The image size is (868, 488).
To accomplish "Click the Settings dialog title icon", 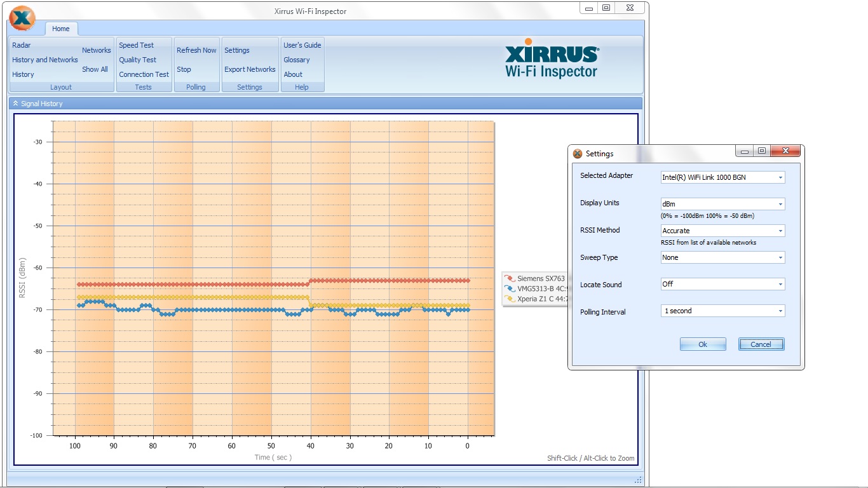I will click(x=578, y=154).
